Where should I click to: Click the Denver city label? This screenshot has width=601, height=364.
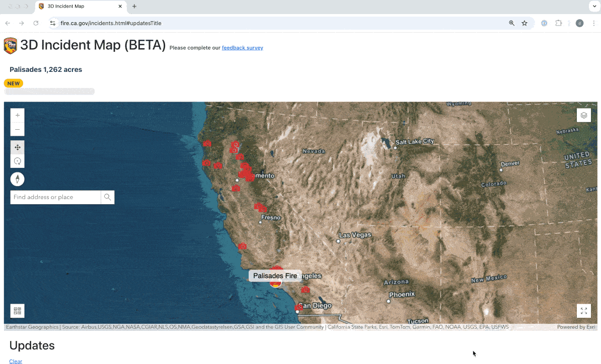point(510,163)
